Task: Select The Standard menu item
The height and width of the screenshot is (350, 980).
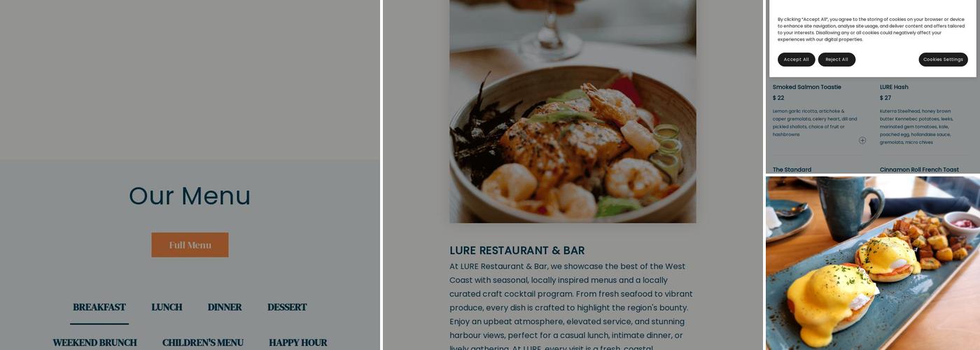Action: (792, 169)
